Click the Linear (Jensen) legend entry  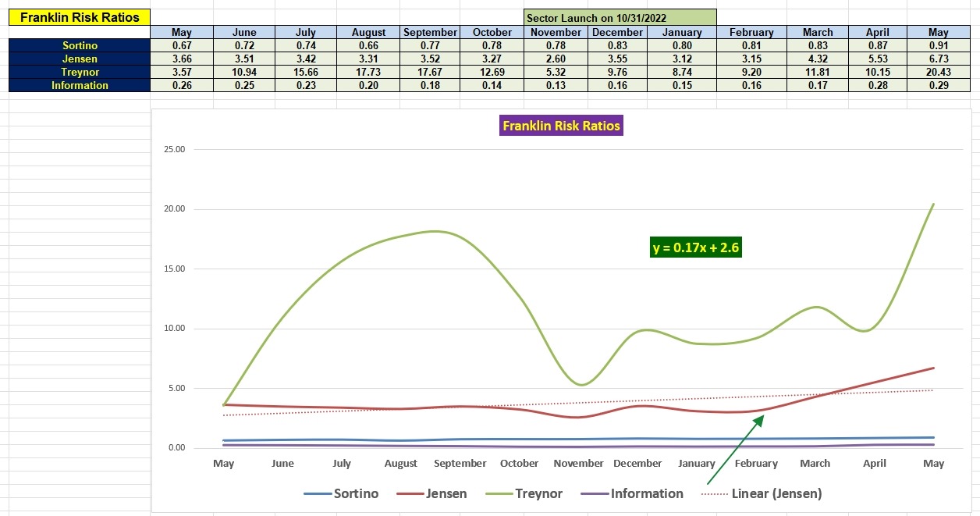click(762, 493)
